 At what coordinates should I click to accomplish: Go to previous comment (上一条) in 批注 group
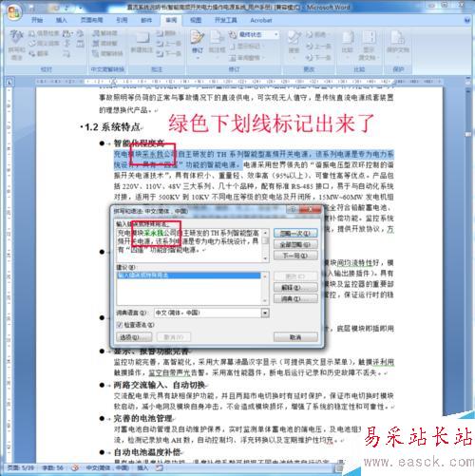[169, 44]
